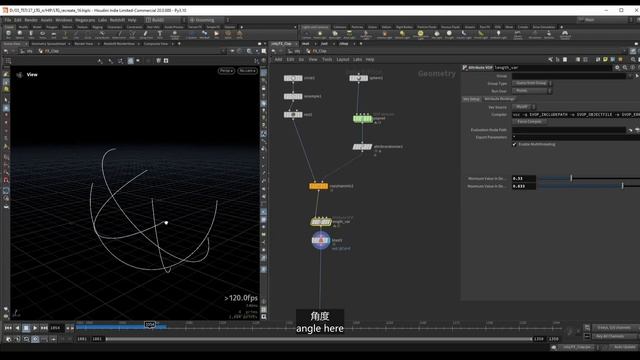The height and width of the screenshot is (360, 640).
Task: Select the circle1 node
Action: pos(293,78)
